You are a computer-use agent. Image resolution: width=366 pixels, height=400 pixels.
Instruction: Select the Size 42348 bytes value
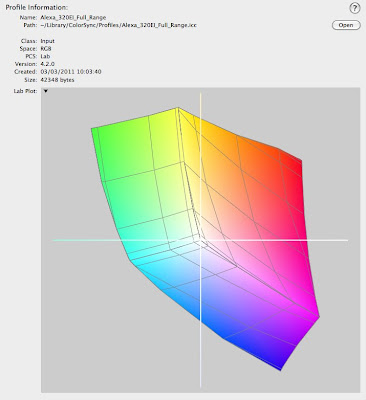pyautogui.click(x=57, y=80)
